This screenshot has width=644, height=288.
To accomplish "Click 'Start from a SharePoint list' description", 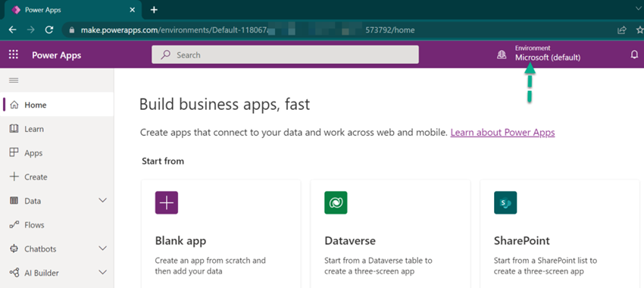I will pos(546,266).
